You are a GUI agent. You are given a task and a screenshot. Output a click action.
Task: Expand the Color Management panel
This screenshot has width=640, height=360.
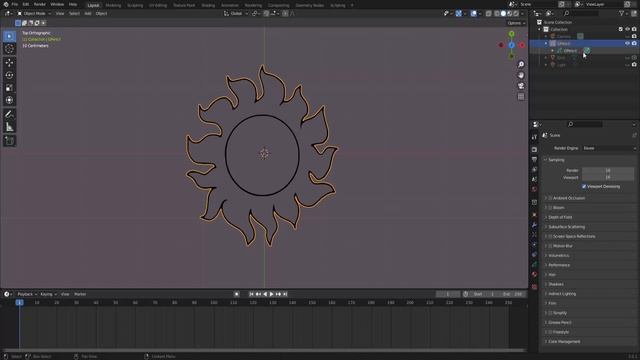coord(564,342)
